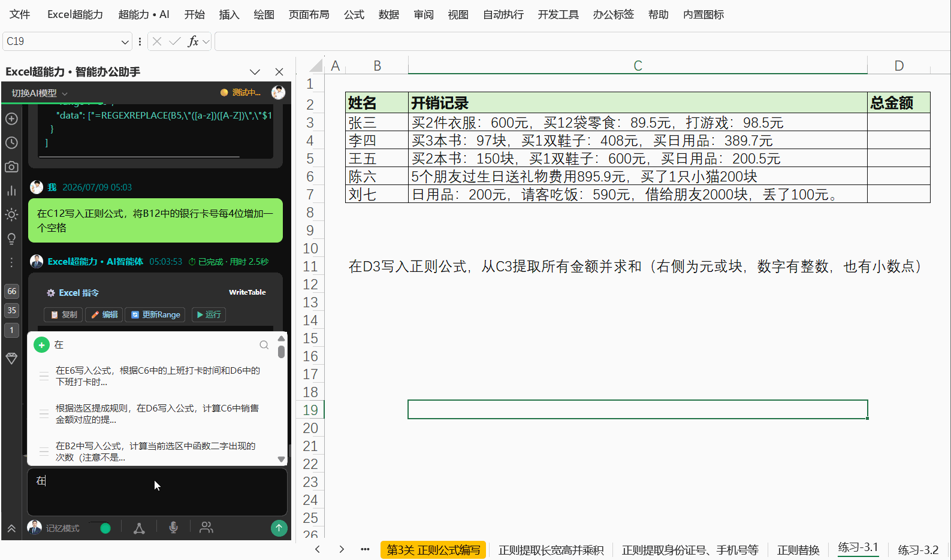The width and height of the screenshot is (951, 560).
Task: Click the cell with 陈六's expense record
Action: pyautogui.click(x=638, y=176)
